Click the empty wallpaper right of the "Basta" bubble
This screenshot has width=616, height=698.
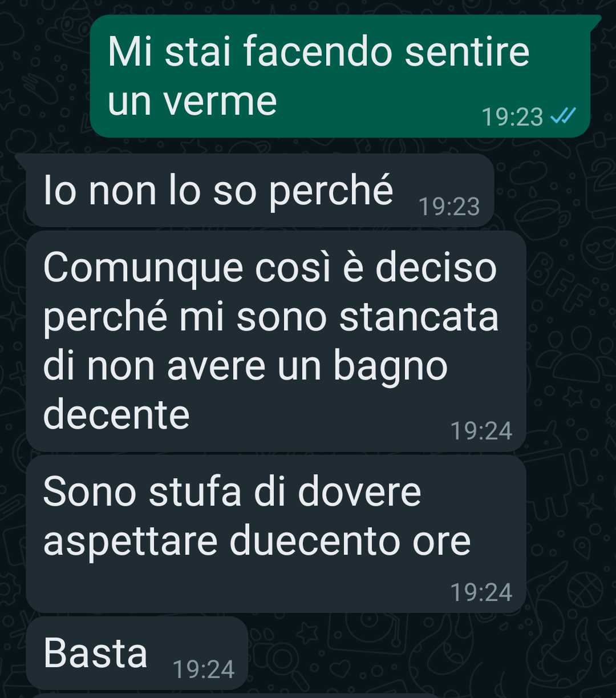click(428, 653)
